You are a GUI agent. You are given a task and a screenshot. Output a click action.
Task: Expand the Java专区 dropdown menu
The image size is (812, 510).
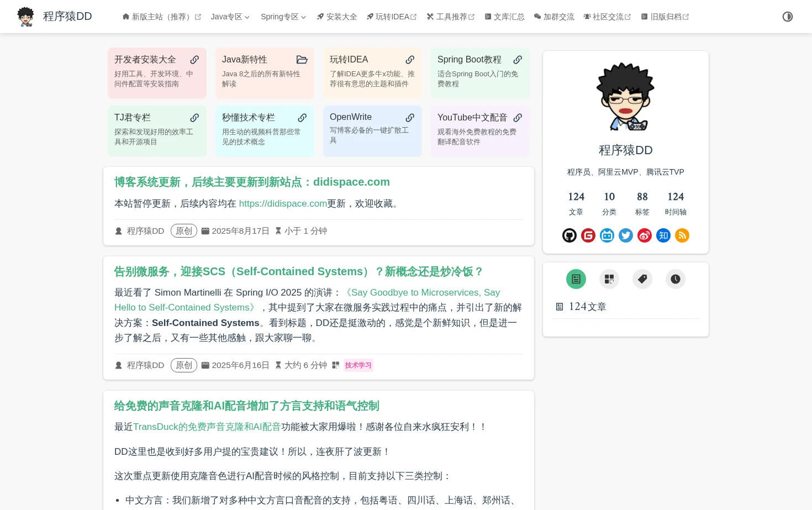[x=230, y=17]
